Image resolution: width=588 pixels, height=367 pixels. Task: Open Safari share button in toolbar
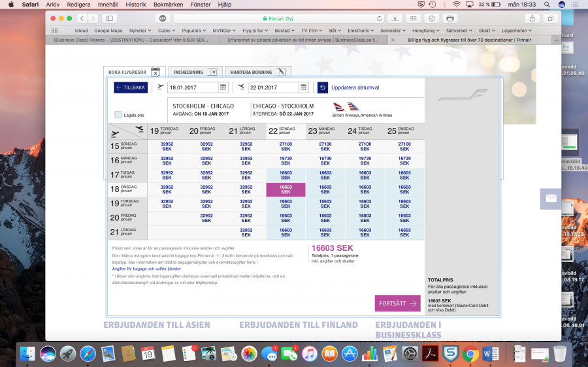(x=532, y=18)
